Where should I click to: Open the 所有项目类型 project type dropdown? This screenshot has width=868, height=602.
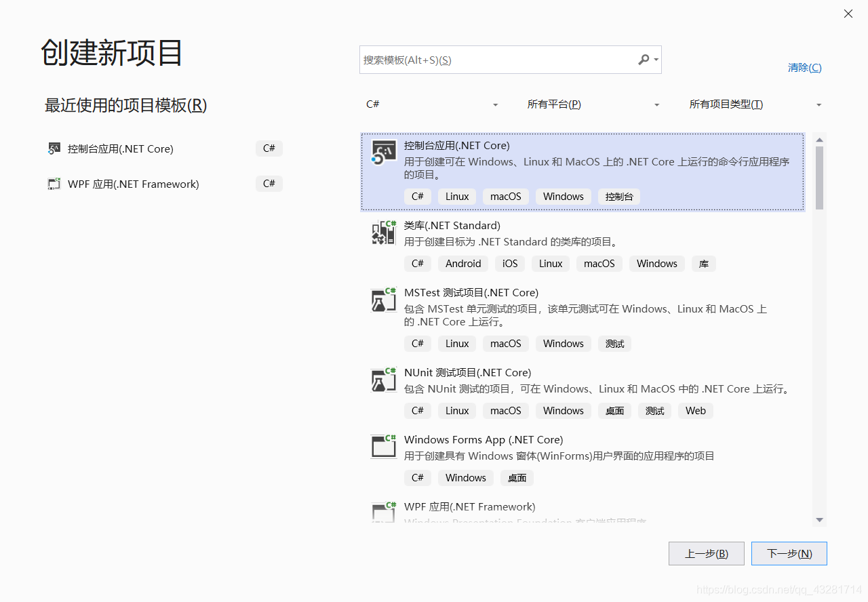pos(755,104)
